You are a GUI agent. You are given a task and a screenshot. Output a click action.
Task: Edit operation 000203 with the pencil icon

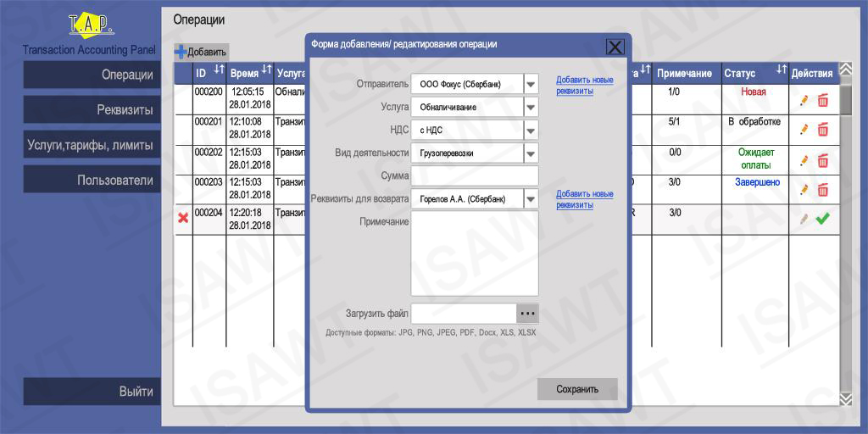[804, 189]
